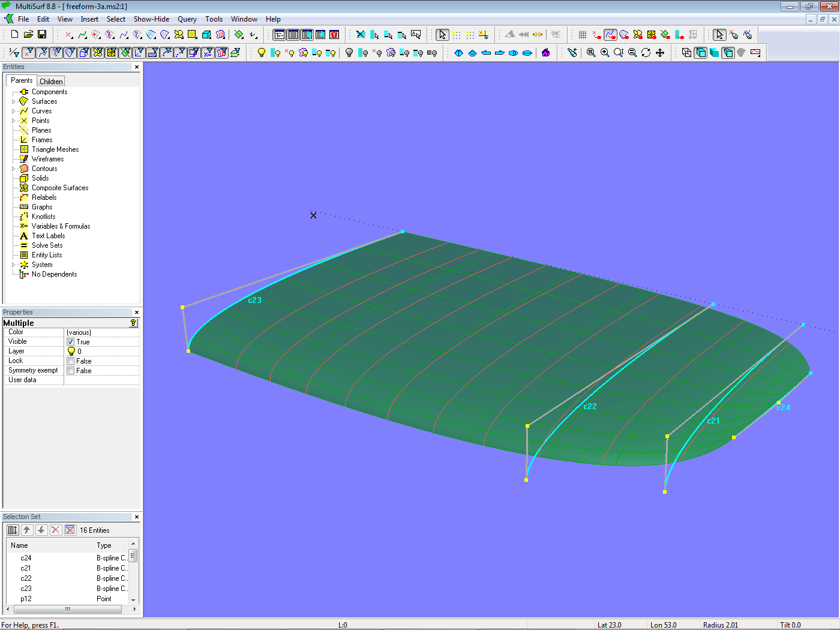Clear selection set with boxed X icon

pyautogui.click(x=70, y=530)
